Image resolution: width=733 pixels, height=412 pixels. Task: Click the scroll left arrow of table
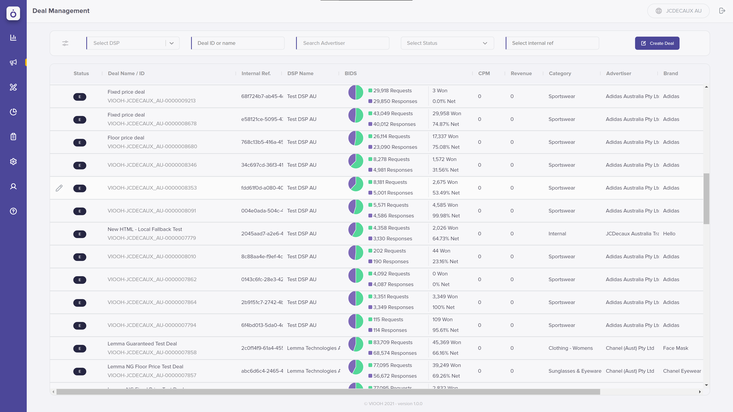tap(53, 392)
